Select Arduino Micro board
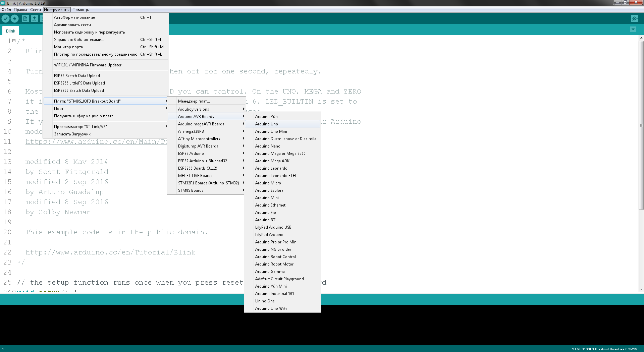The width and height of the screenshot is (644, 352). 282,183
